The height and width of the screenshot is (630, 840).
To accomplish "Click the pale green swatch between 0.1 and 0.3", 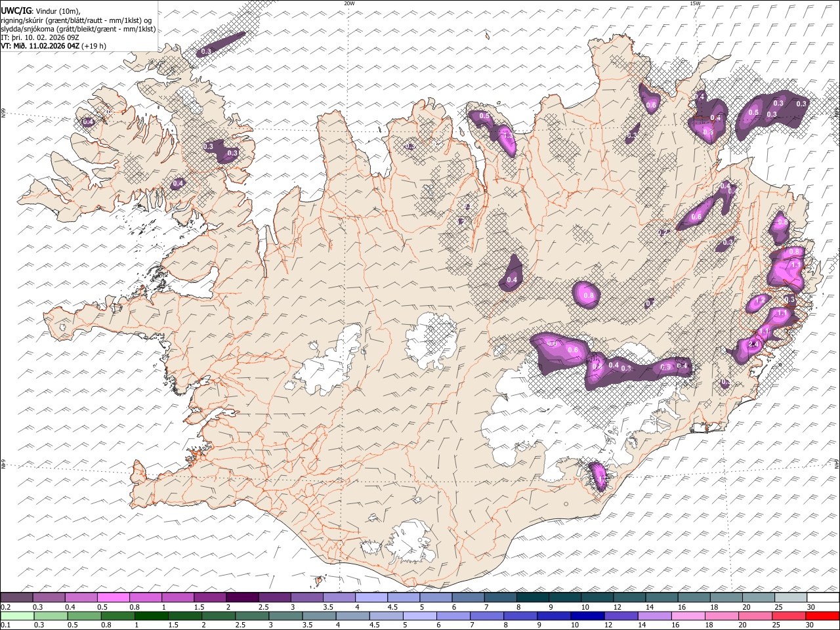I will (x=18, y=616).
